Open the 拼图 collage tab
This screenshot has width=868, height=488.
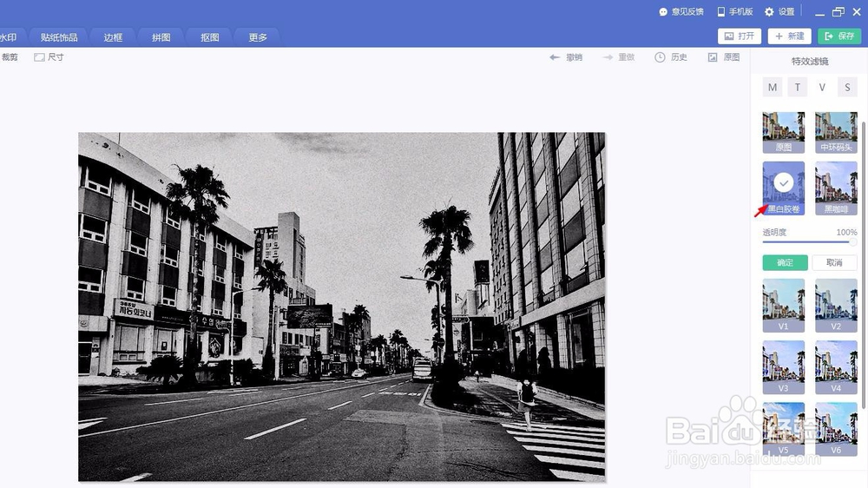tap(161, 37)
